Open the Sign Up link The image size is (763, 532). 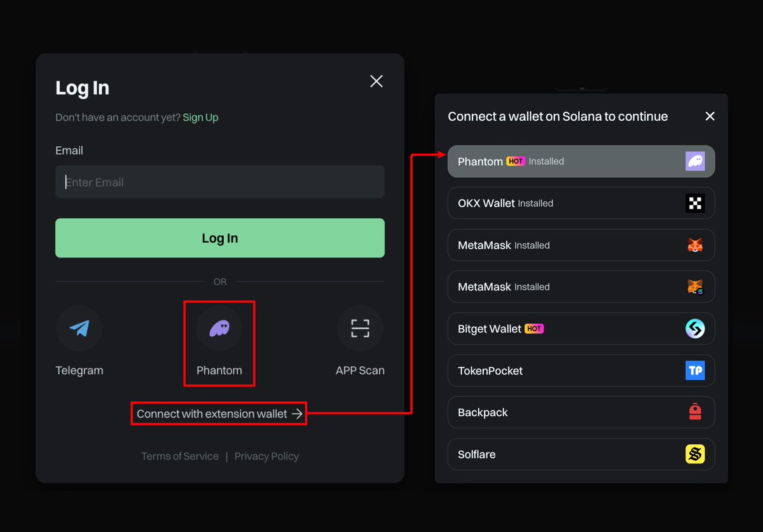tap(200, 118)
